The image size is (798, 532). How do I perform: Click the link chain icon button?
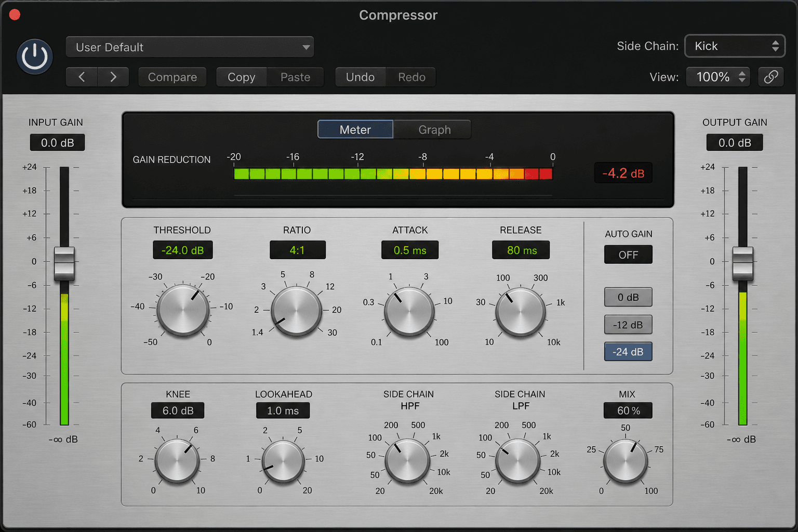(x=771, y=77)
